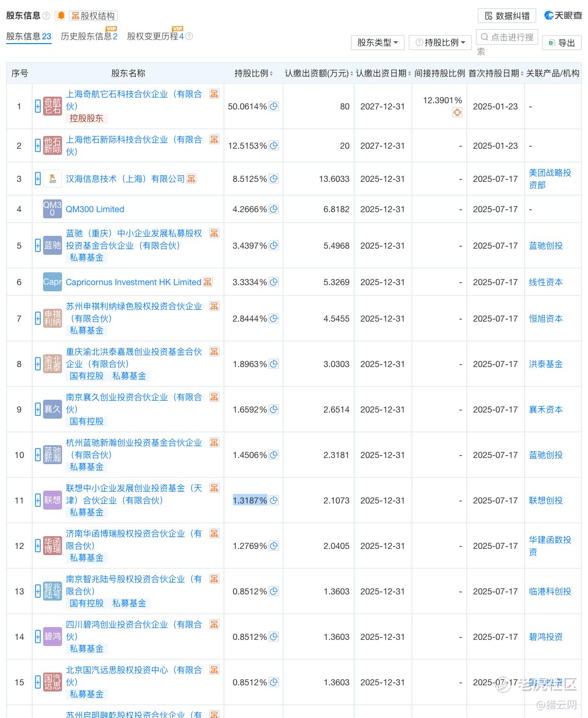588x718 pixels.
Task: Click the 导出 export button
Action: click(x=562, y=43)
